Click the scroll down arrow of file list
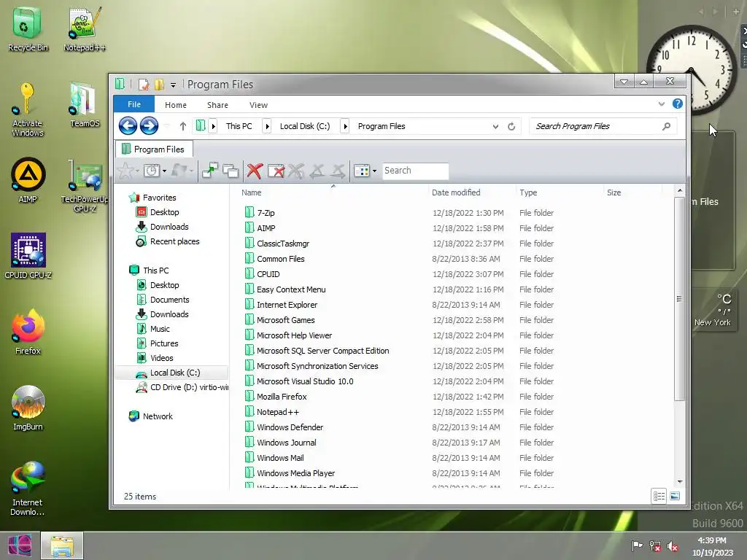The image size is (747, 560). [680, 482]
